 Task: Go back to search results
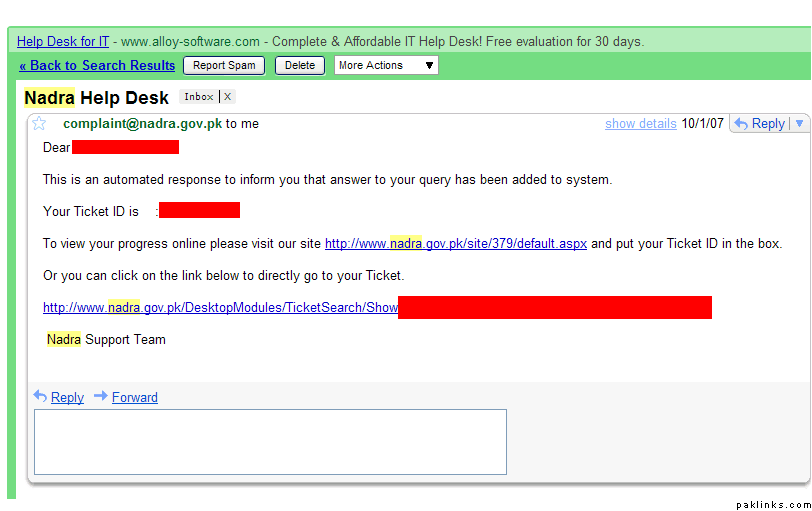[x=97, y=66]
